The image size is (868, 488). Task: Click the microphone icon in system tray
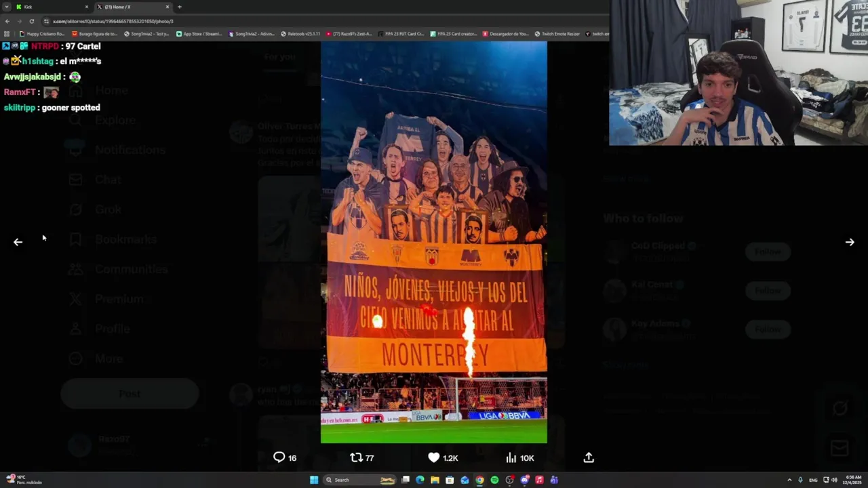[801, 480]
